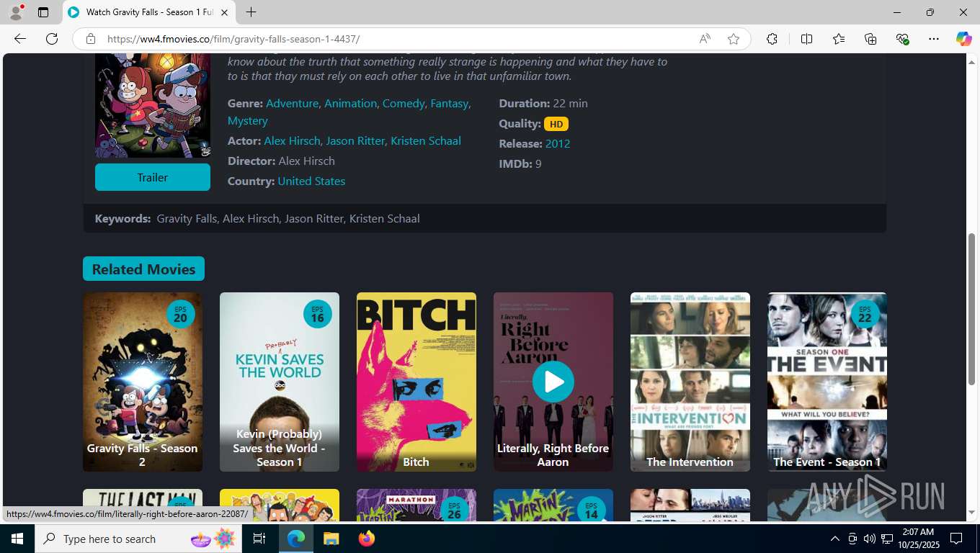Open the EPS 14 card
This screenshot has height=553, width=980.
(553, 505)
